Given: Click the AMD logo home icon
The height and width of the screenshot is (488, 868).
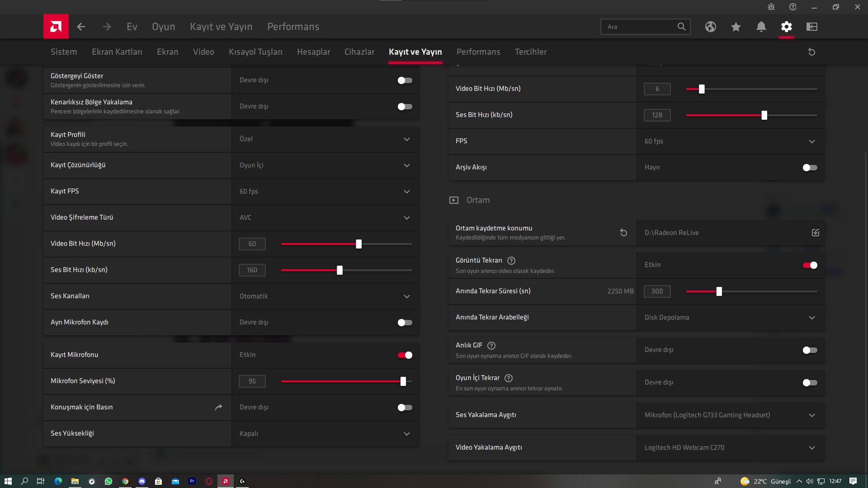Looking at the screenshot, I should tap(56, 27).
